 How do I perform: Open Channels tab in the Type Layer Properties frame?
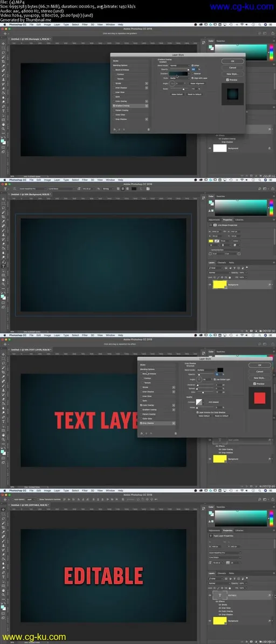point(222,573)
